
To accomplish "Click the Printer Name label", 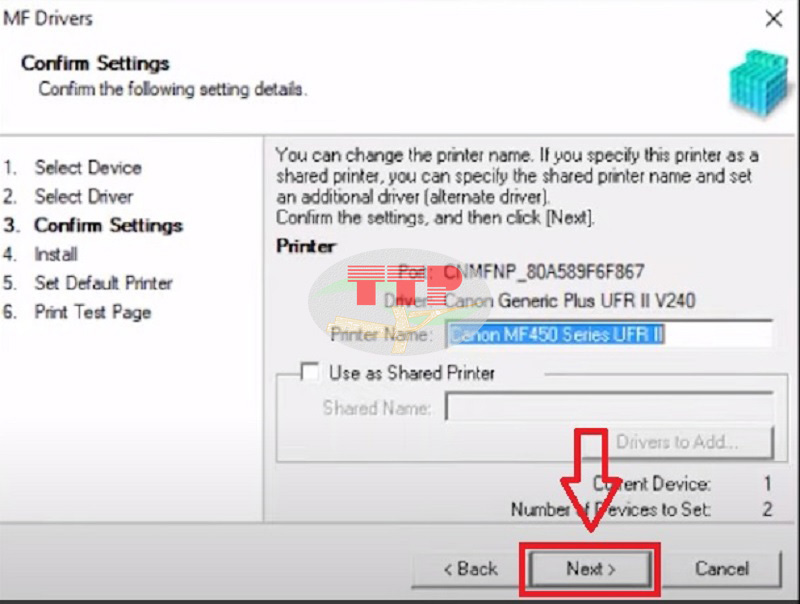I will pos(381,335).
